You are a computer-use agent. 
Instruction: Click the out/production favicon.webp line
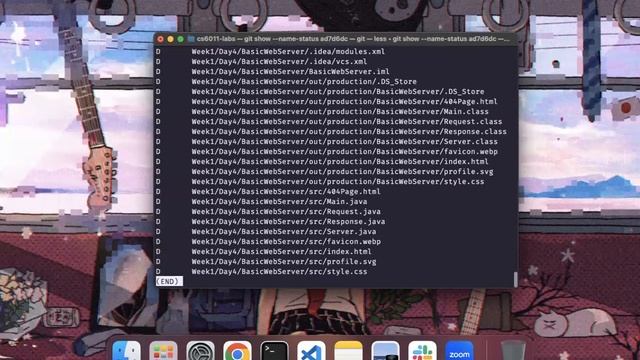(x=344, y=151)
